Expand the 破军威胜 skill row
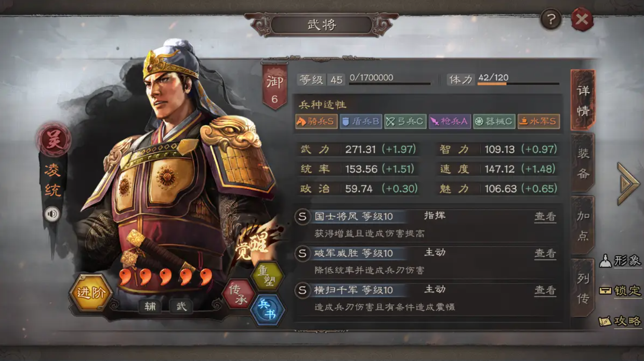Image resolution: width=644 pixels, height=361 pixels. point(427,261)
